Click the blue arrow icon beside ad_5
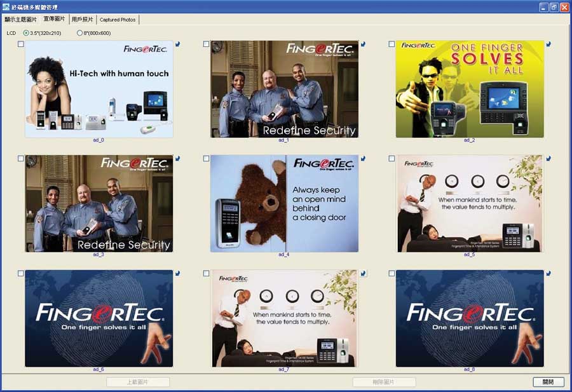Screen dimensions: 572x392 tap(548, 159)
